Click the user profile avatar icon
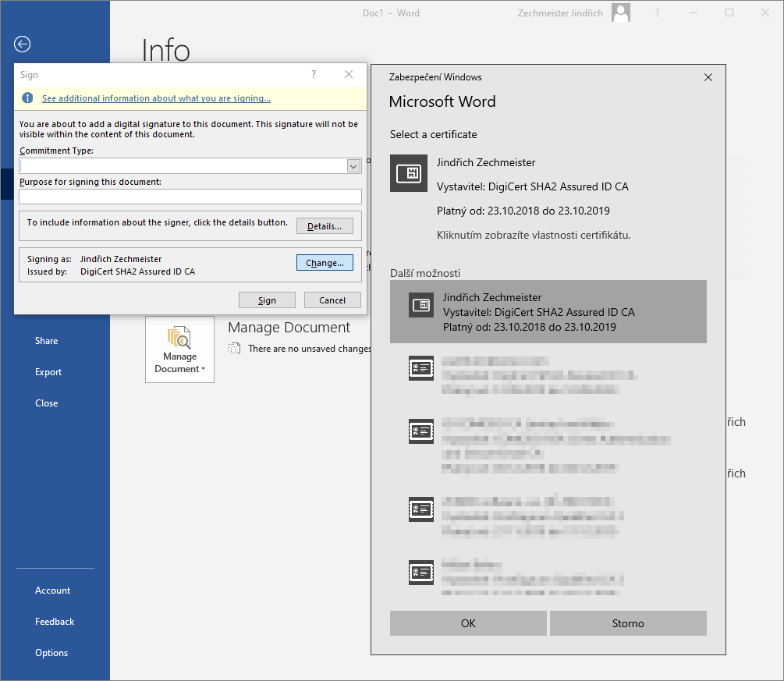Screen dimensions: 784x681 coord(621,12)
